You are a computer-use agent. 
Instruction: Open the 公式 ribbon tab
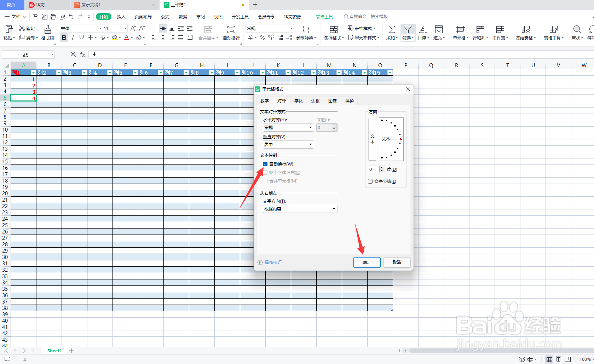pos(165,17)
